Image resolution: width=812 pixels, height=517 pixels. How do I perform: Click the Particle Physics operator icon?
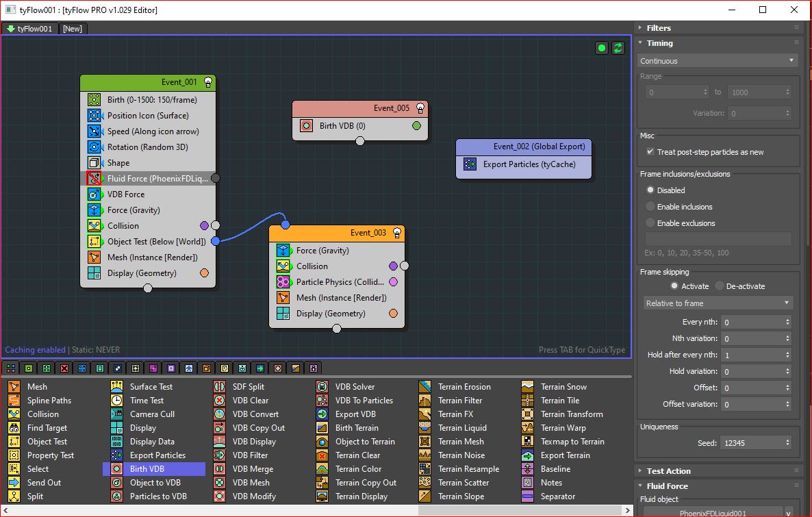coord(283,282)
